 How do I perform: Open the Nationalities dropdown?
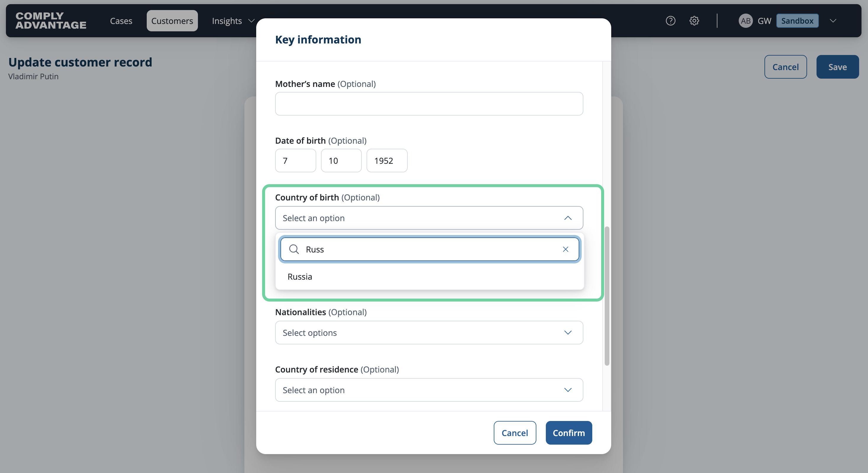click(x=429, y=333)
